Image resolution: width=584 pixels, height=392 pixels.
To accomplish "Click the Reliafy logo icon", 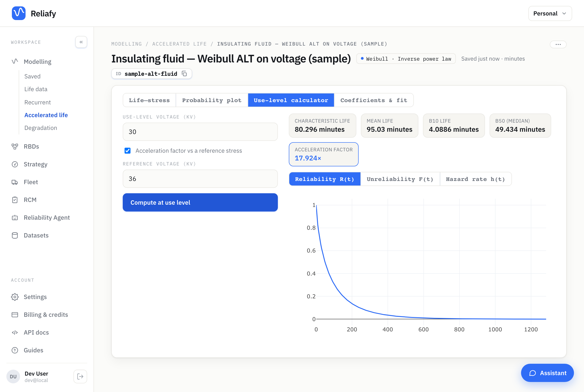I will tap(18, 13).
